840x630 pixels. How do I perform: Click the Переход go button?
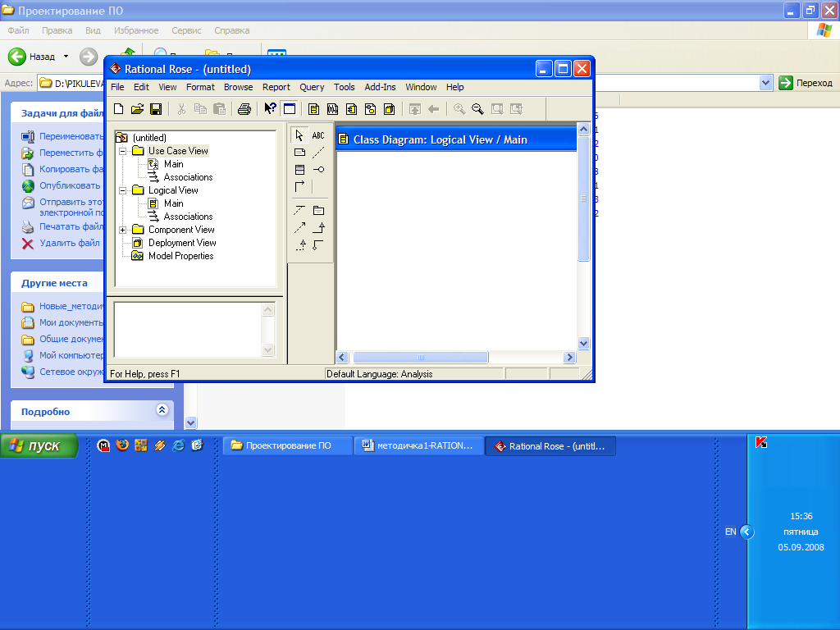click(806, 83)
